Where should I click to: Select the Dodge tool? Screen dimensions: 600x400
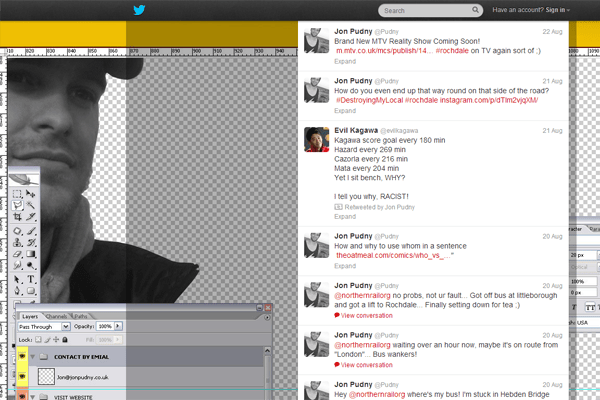point(31,265)
